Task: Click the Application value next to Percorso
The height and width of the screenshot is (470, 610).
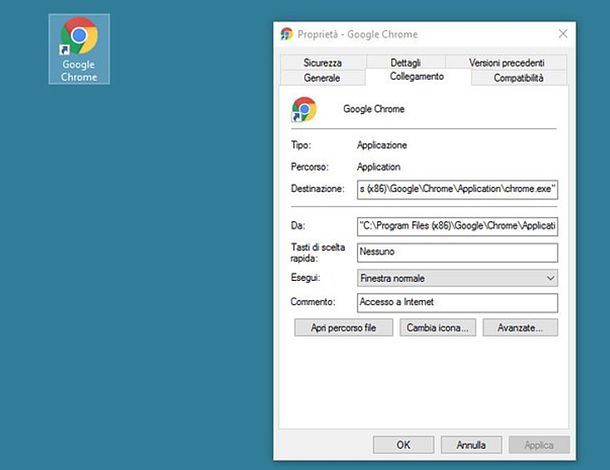Action: [x=379, y=167]
